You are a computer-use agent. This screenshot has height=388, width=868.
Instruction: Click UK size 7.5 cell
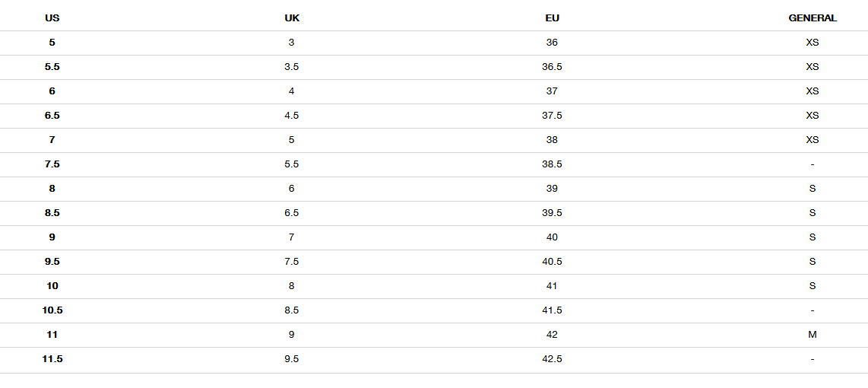click(292, 262)
